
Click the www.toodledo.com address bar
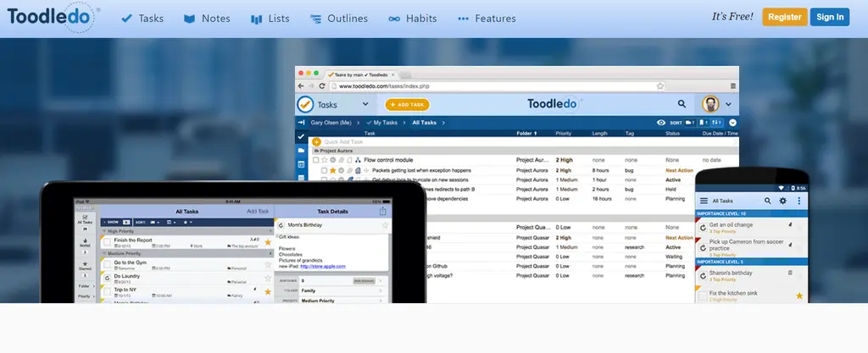(x=497, y=86)
